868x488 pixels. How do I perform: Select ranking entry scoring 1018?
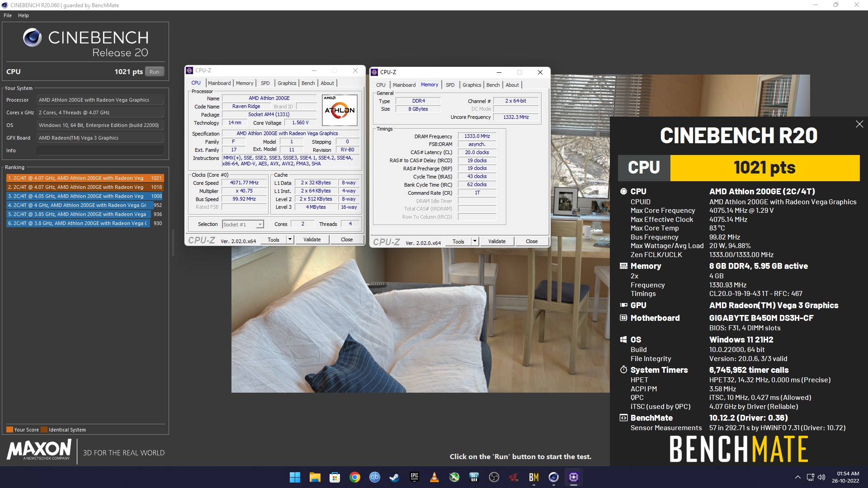pyautogui.click(x=85, y=187)
